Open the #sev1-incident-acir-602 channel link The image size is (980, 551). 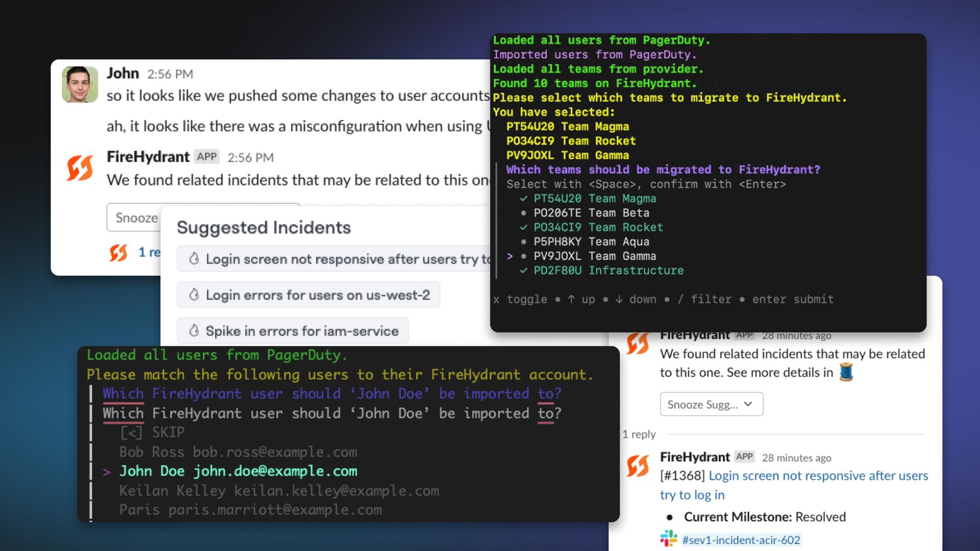tap(741, 540)
